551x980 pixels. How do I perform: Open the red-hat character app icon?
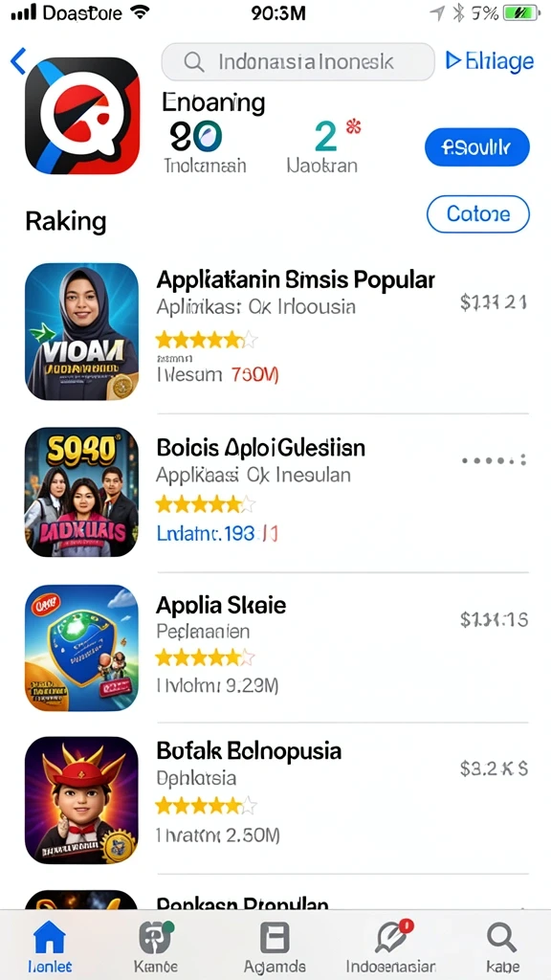pyautogui.click(x=82, y=800)
